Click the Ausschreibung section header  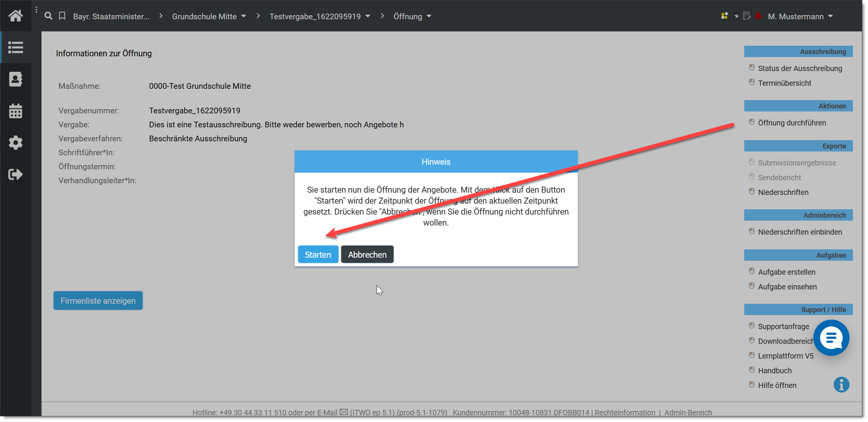click(798, 52)
